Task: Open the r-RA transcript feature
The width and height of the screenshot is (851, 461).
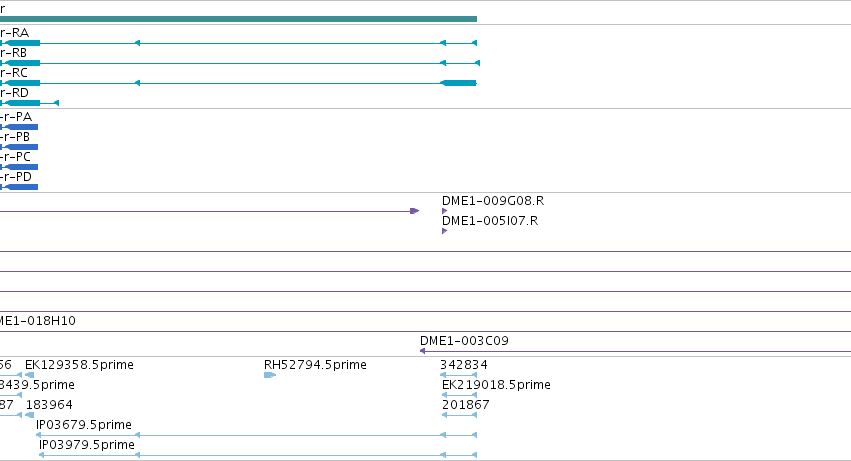Action: [x=238, y=43]
